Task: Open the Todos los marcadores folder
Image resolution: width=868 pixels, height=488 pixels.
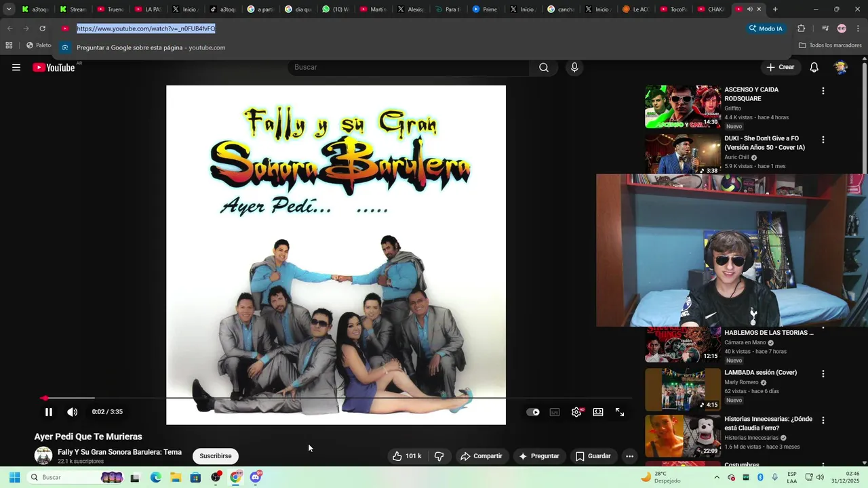Action: [830, 45]
